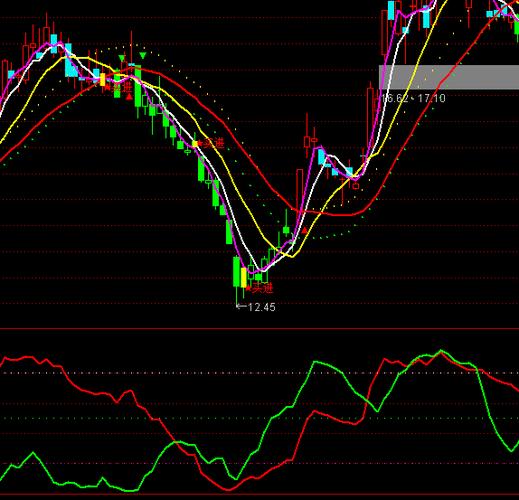This screenshot has height=500, width=519.
Task: Click the right green down-triangle sell marker
Action: tap(143, 56)
